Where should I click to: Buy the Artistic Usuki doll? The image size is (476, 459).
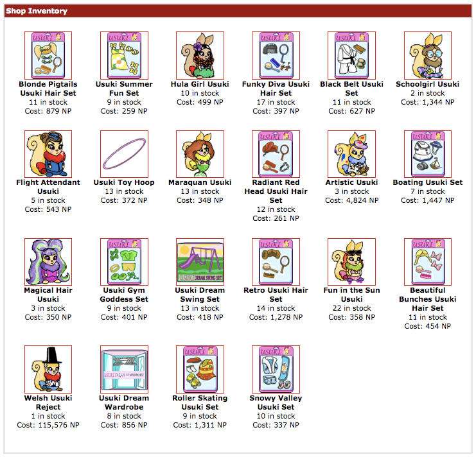pyautogui.click(x=351, y=154)
